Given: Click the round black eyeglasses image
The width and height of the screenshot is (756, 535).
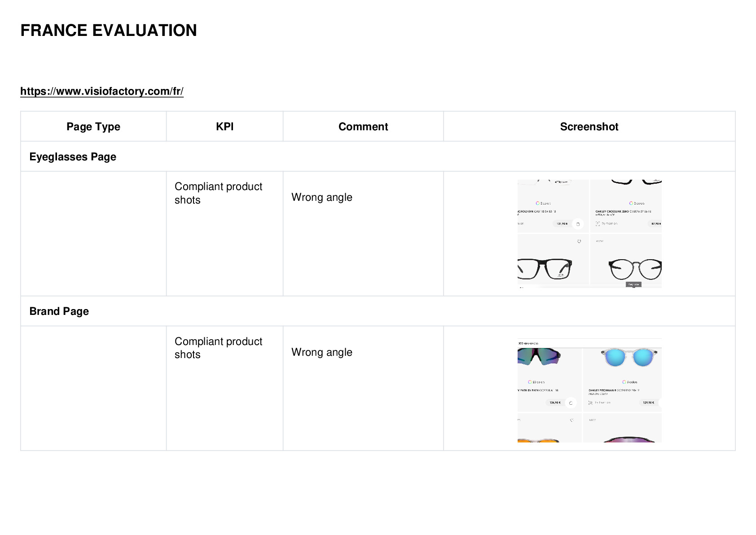Looking at the screenshot, I should click(x=635, y=270).
